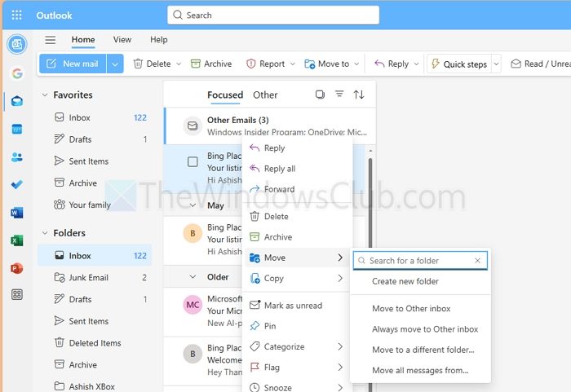Open More apps icon in left rail
This screenshot has height=392, width=571.
click(17, 294)
